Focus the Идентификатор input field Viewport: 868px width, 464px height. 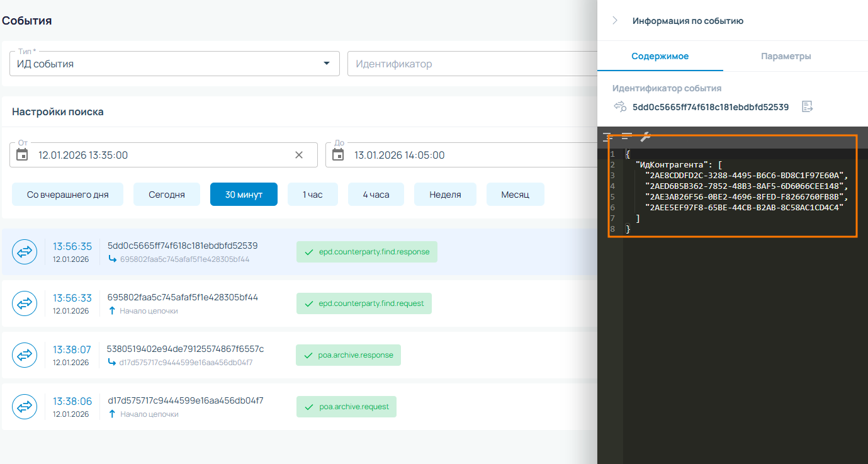pyautogui.click(x=472, y=64)
